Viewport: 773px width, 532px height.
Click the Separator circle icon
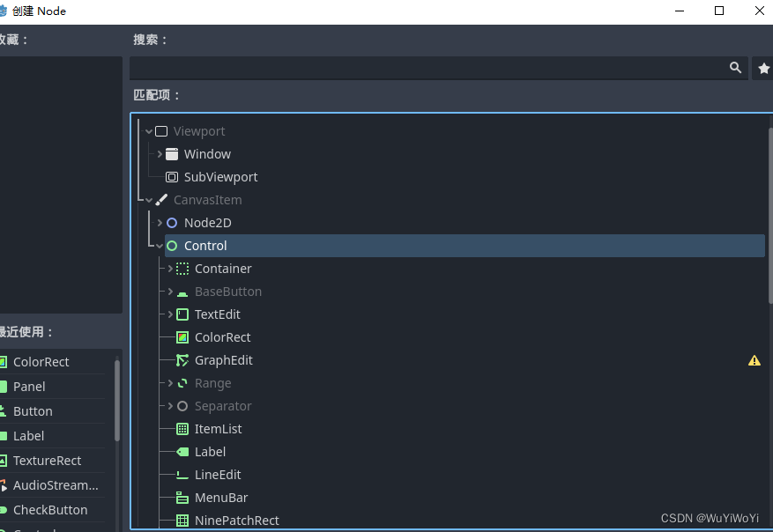tap(182, 406)
